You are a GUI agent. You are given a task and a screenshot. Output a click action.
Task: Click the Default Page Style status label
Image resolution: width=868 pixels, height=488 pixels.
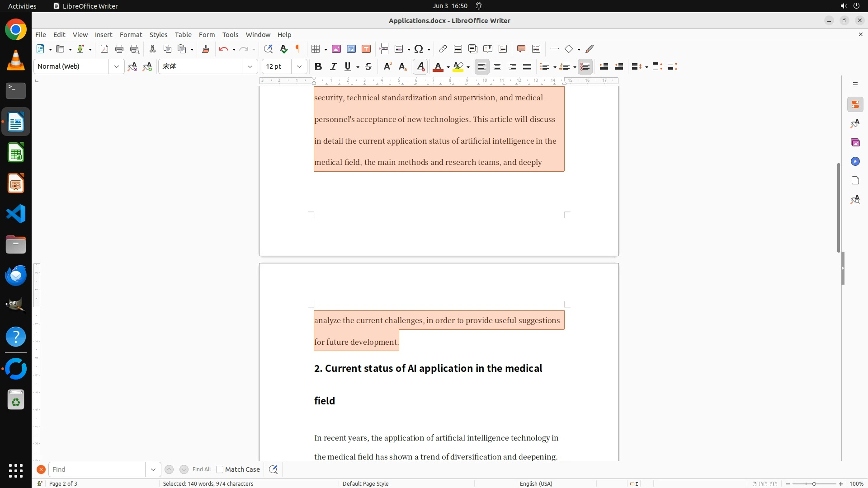point(365,483)
